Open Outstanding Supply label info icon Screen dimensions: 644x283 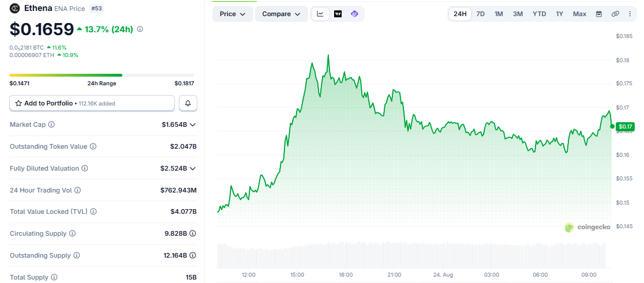tap(77, 255)
